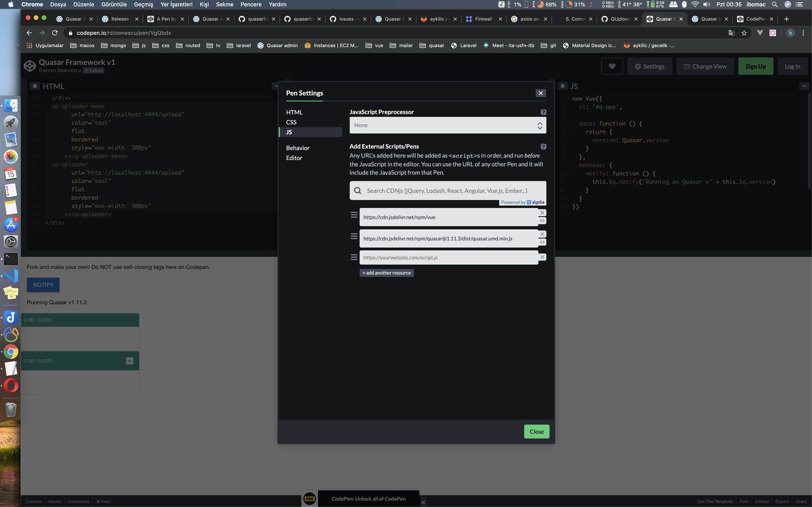Screen dimensions: 812x507
Task: Star the page via the bookmark icon
Action: pyautogui.click(x=744, y=33)
